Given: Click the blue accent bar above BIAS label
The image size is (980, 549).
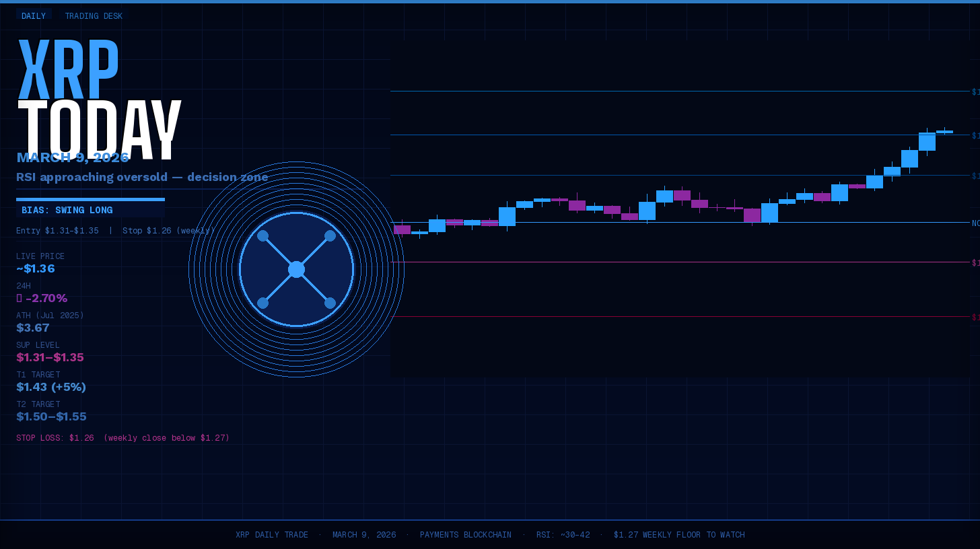Looking at the screenshot, I should point(90,199).
